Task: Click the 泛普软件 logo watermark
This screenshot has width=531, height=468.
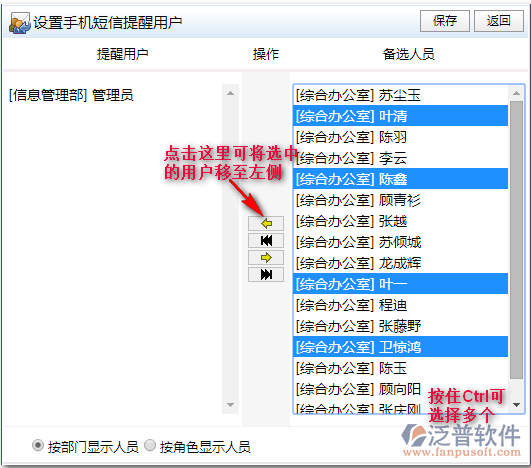Action: coord(461,440)
